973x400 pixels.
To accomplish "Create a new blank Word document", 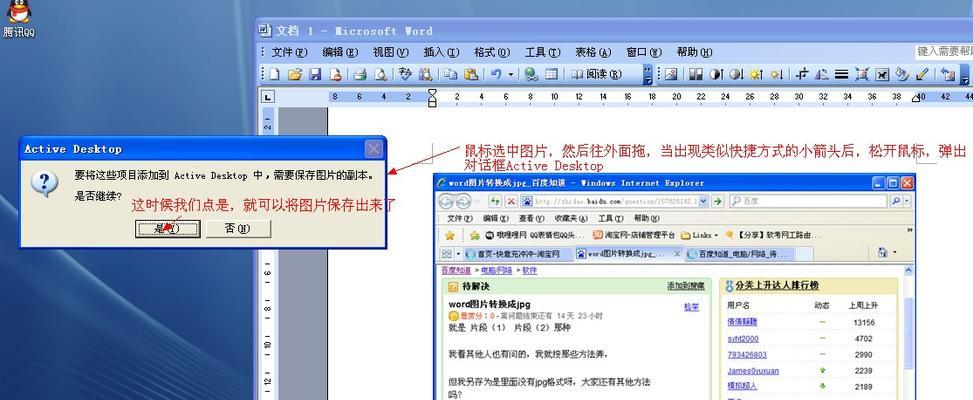I will [x=274, y=74].
